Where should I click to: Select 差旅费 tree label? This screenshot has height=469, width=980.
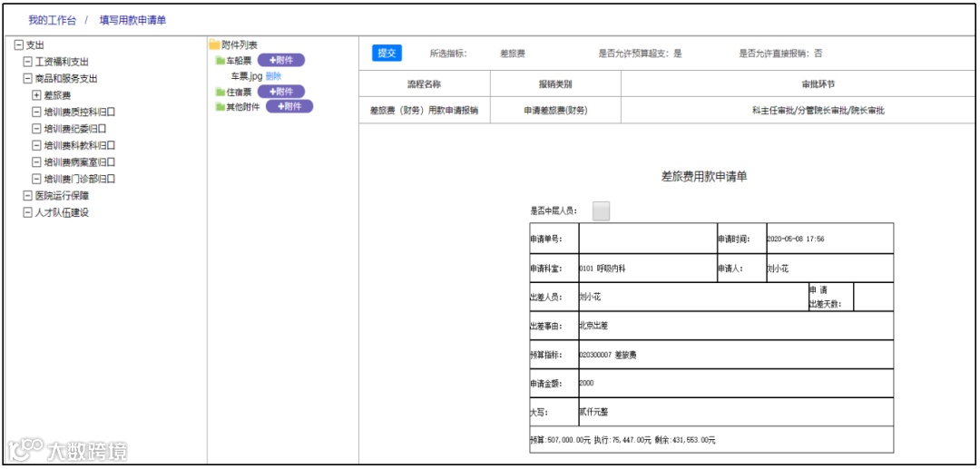(x=57, y=95)
